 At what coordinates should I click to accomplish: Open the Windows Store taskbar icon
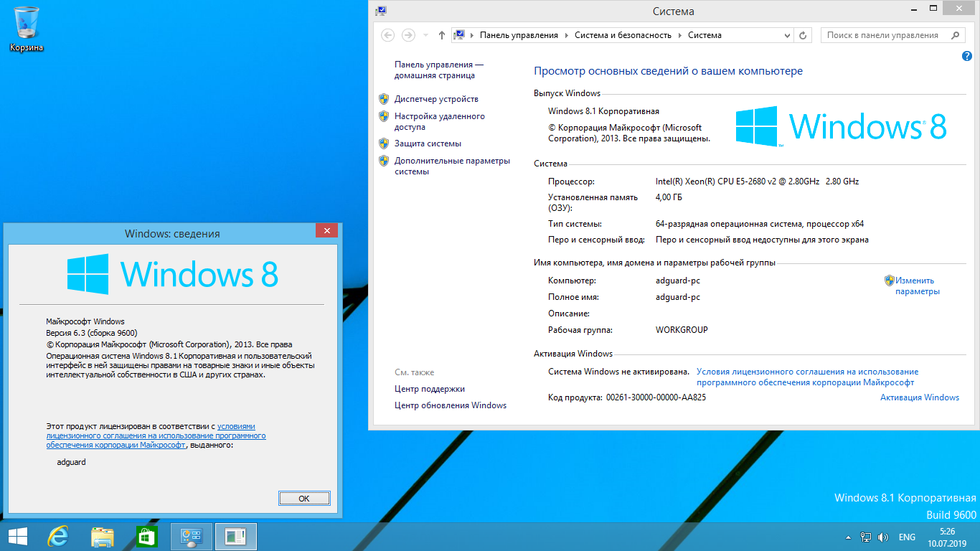coord(146,537)
